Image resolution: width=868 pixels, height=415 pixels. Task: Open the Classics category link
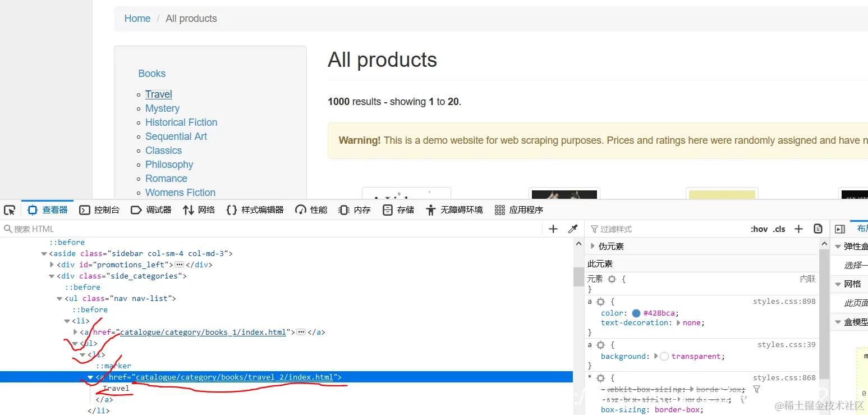coord(164,151)
